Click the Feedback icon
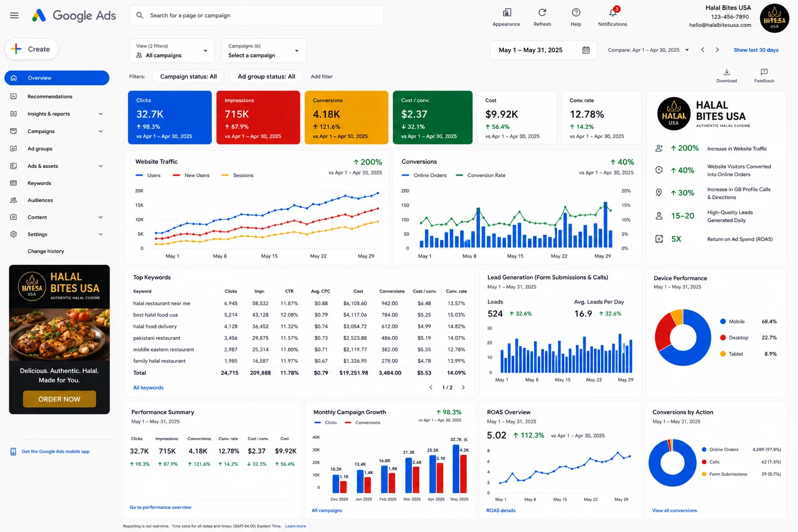The width and height of the screenshot is (798, 532). (x=764, y=72)
